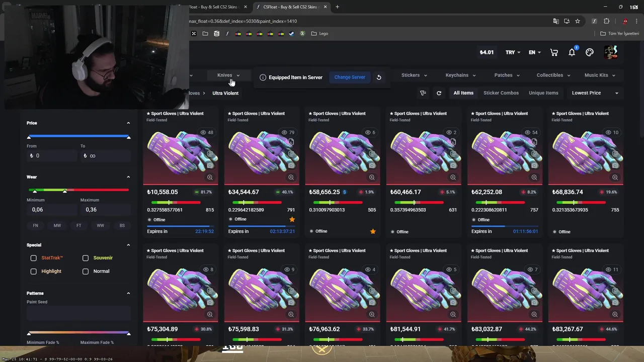
Task: Select the BS wear preset
Action: tap(122, 226)
